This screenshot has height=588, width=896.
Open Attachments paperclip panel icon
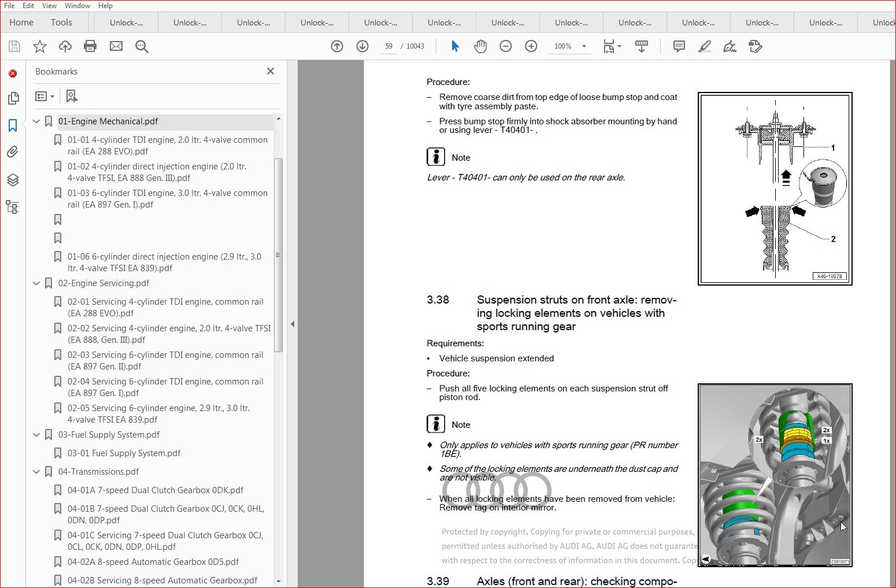[x=13, y=152]
